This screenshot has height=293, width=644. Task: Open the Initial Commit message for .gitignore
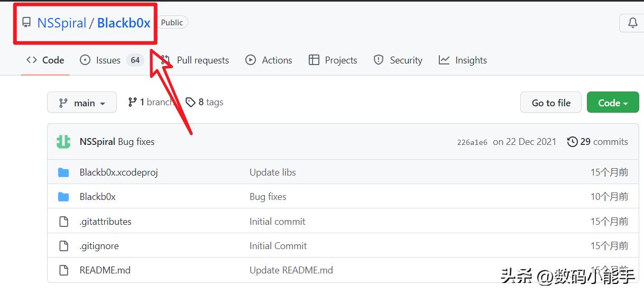click(278, 246)
